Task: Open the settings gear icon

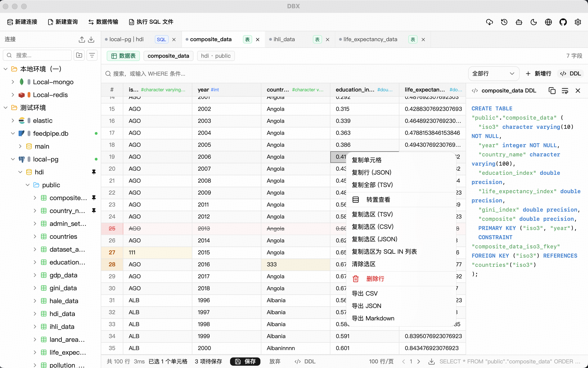Action: tap(578, 22)
